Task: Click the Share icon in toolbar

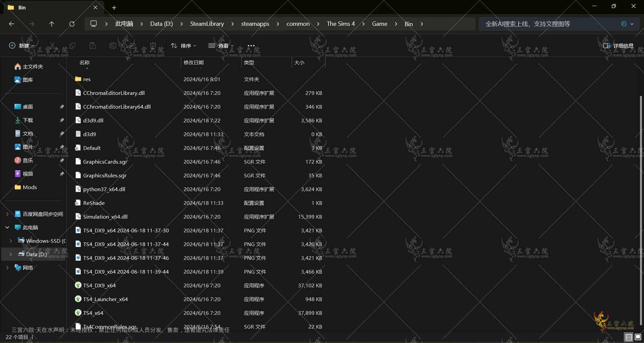Action: pos(133,46)
